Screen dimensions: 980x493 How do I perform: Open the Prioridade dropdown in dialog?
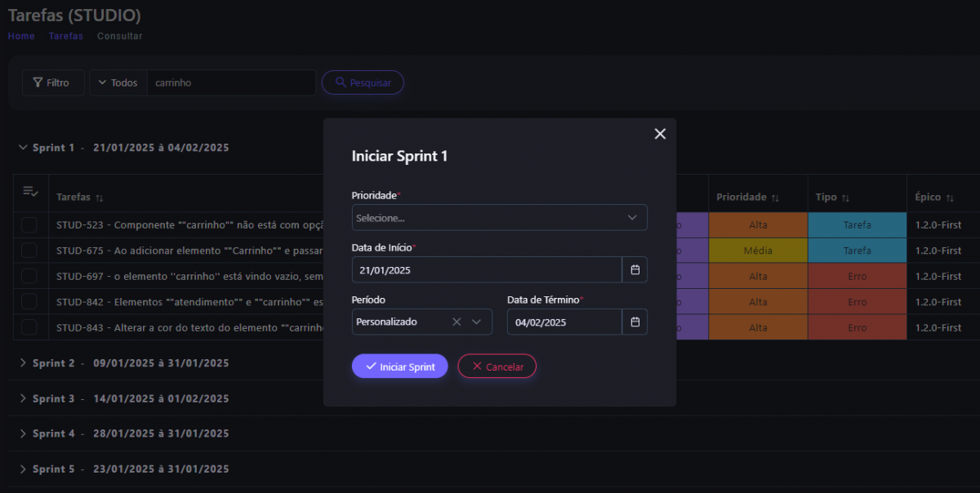[499, 218]
